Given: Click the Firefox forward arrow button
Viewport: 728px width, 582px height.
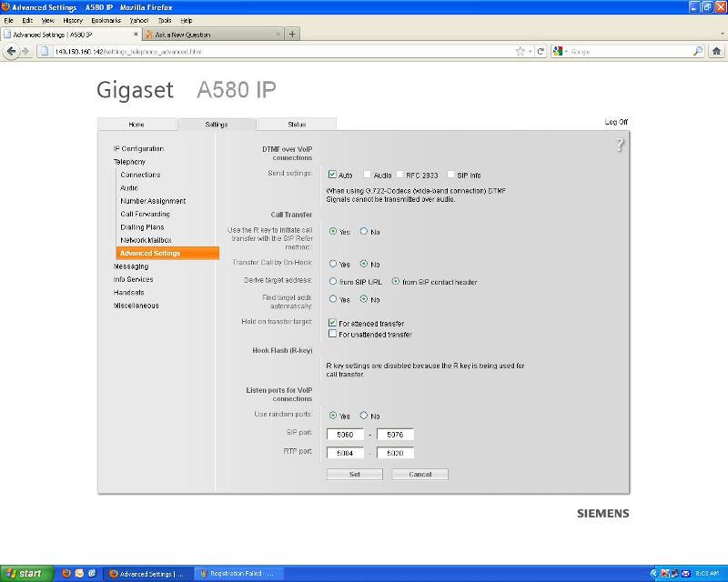Looking at the screenshot, I should tap(25, 52).
